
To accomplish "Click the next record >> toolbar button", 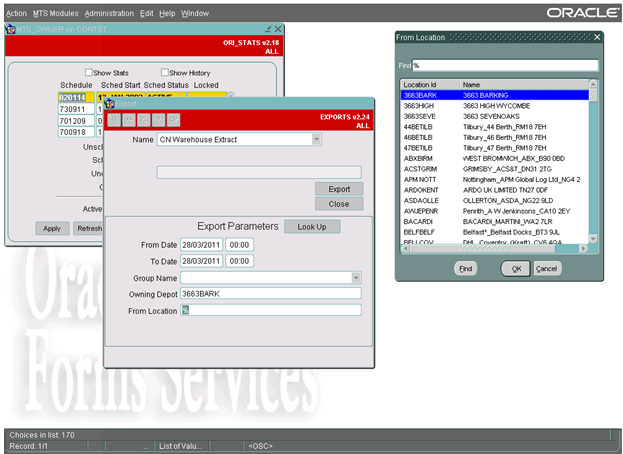I will [x=129, y=120].
